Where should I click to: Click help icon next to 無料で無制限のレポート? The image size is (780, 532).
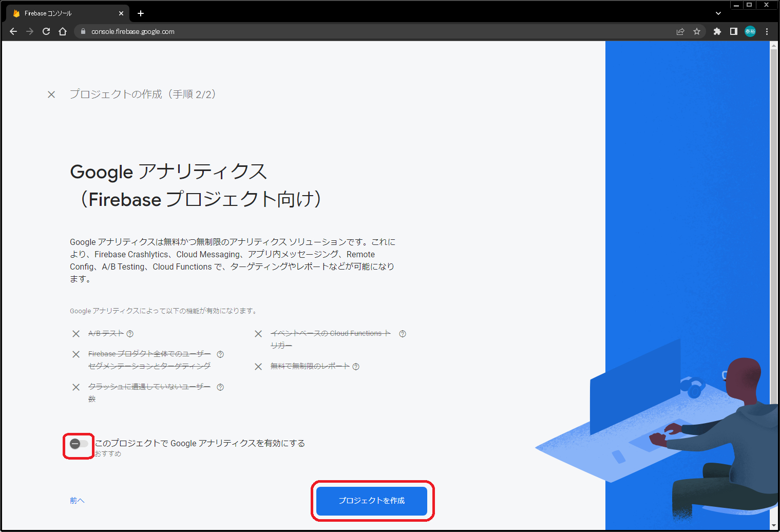pyautogui.click(x=356, y=367)
